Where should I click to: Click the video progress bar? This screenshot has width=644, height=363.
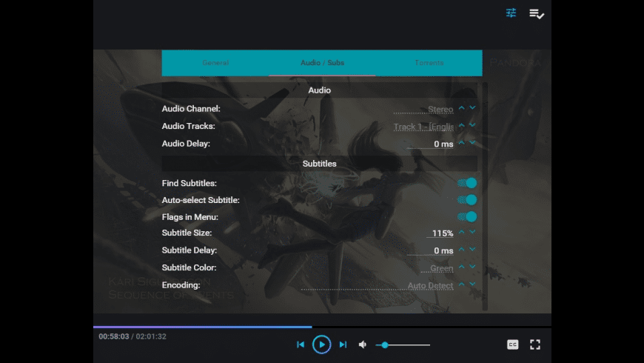click(322, 327)
